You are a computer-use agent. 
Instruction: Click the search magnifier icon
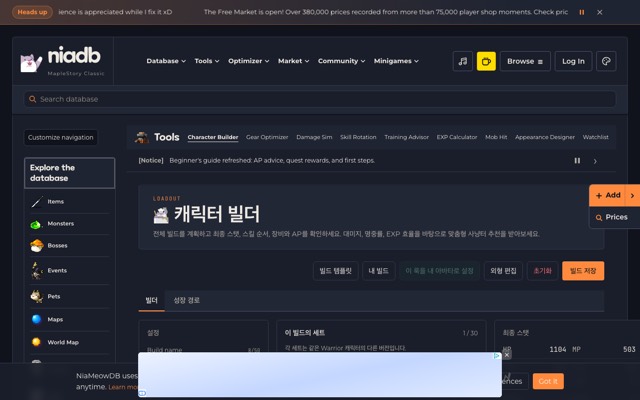pos(33,99)
